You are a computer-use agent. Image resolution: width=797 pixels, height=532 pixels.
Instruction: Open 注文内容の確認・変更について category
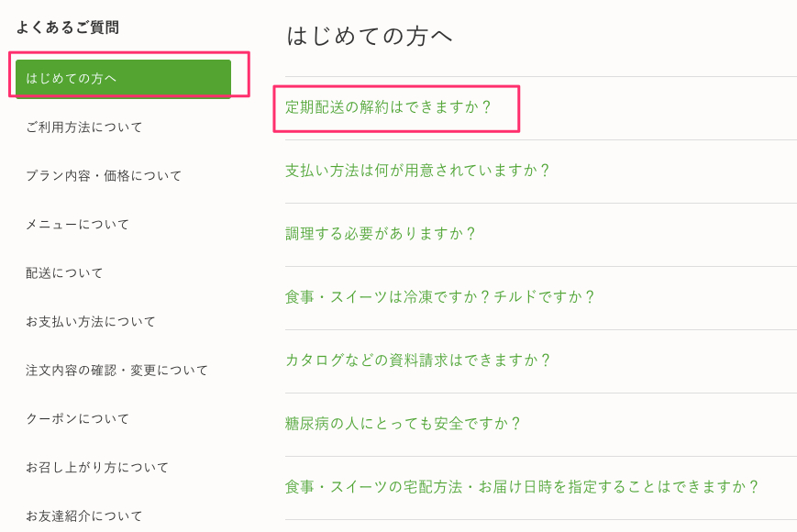click(116, 371)
